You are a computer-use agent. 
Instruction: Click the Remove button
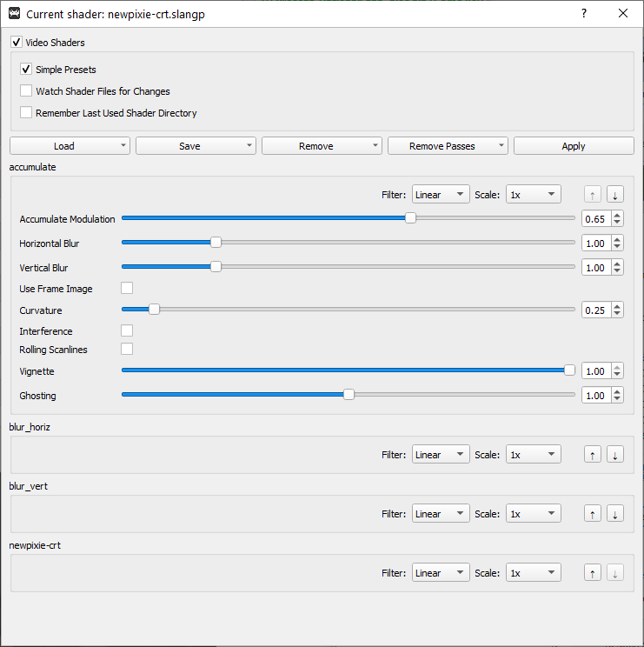coord(321,146)
